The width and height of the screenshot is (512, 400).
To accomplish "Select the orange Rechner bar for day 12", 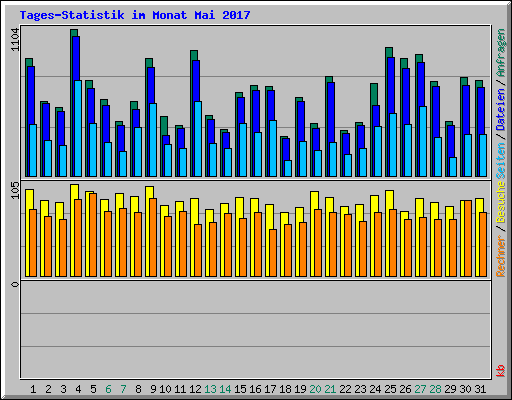I will pyautogui.click(x=198, y=250).
